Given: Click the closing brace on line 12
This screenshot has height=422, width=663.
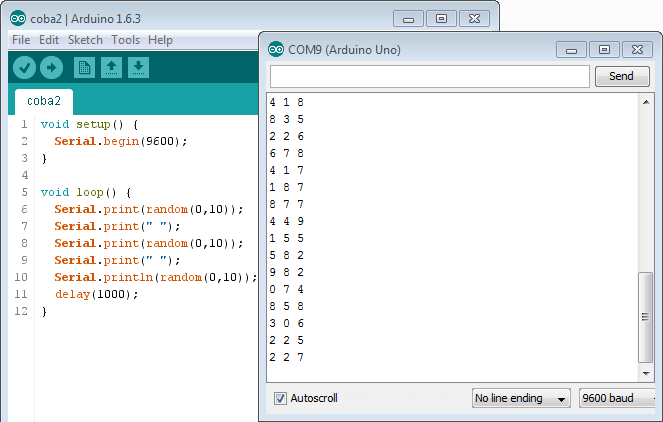Looking at the screenshot, I should [44, 312].
